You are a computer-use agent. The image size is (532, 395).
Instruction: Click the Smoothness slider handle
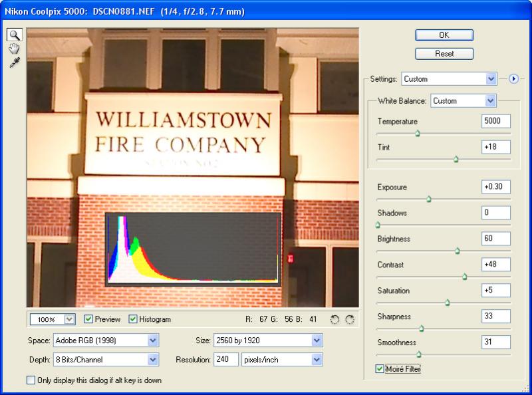click(419, 354)
